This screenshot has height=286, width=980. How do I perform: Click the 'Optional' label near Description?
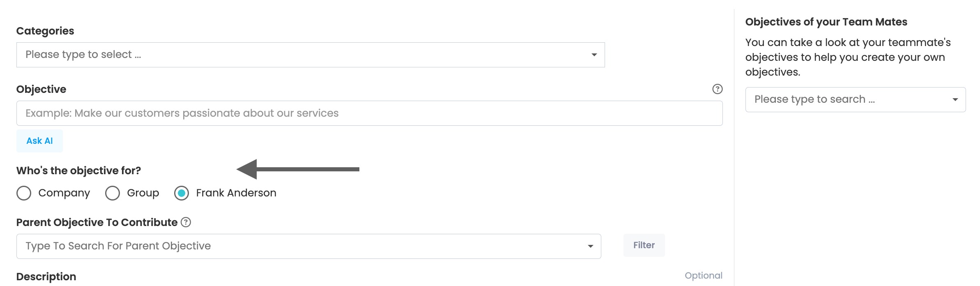click(x=703, y=276)
